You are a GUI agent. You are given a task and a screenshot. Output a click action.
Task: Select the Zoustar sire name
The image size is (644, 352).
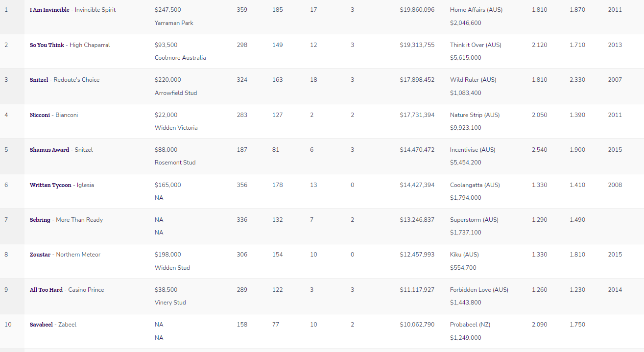click(x=40, y=255)
